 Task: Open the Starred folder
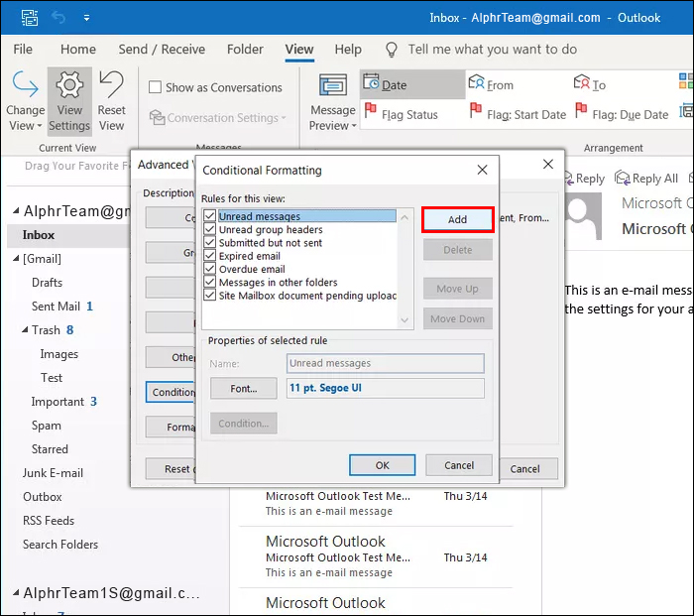[50, 449]
